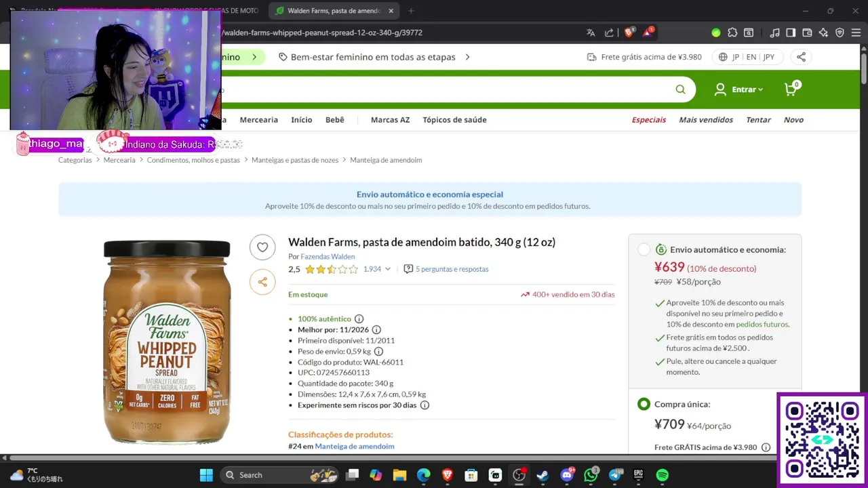The height and width of the screenshot is (488, 868).
Task: Open Tópicos de saúde menu item
Action: click(x=454, y=120)
